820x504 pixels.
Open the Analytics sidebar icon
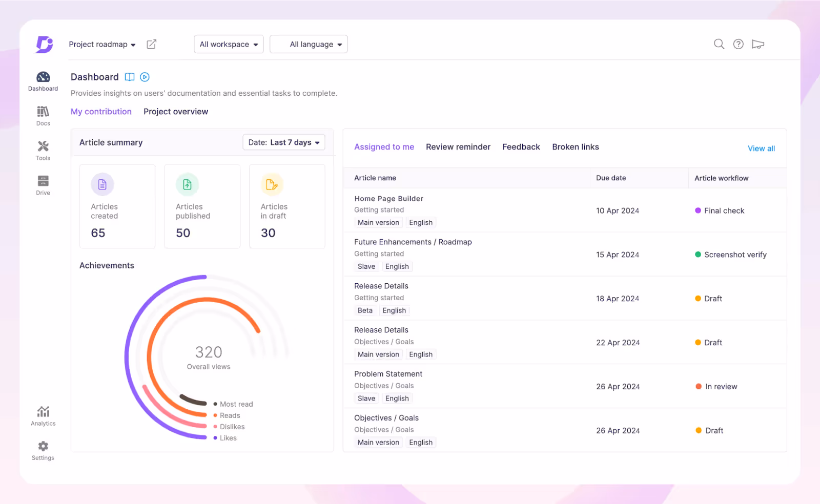(x=43, y=416)
